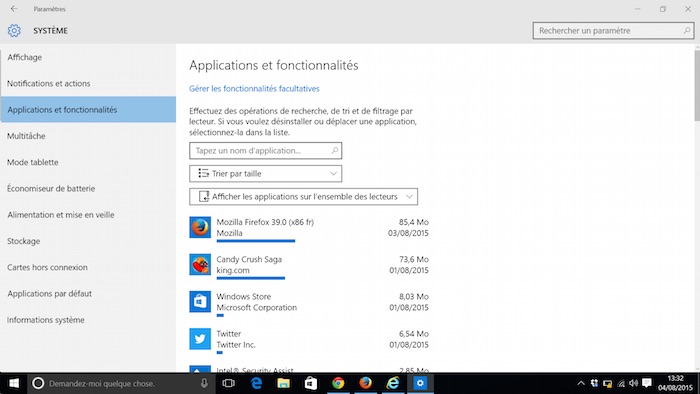Select the Twitter Inc. publisher text
Image resolution: width=700 pixels, height=394 pixels.
(236, 345)
